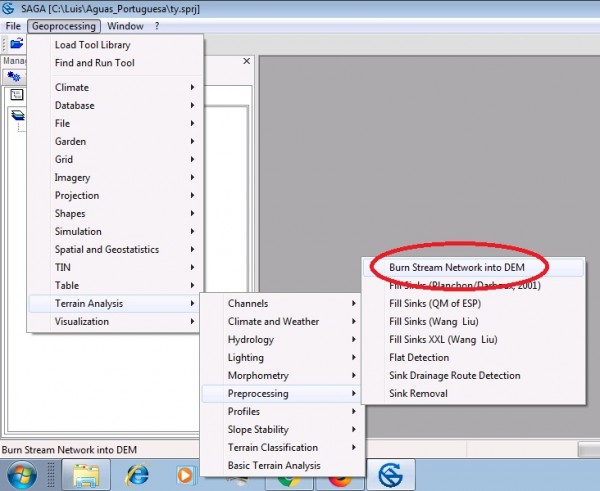
Task: Run Fill Sinks (QM of ESP)
Action: click(x=473, y=303)
